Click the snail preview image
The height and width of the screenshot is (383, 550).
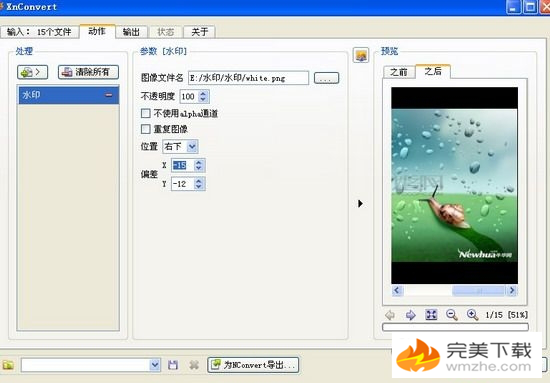[x=454, y=185]
